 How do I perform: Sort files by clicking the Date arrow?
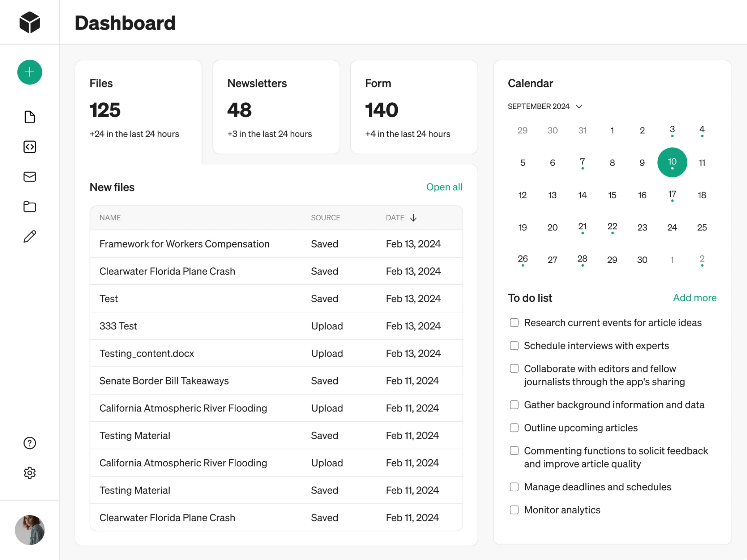coord(413,217)
